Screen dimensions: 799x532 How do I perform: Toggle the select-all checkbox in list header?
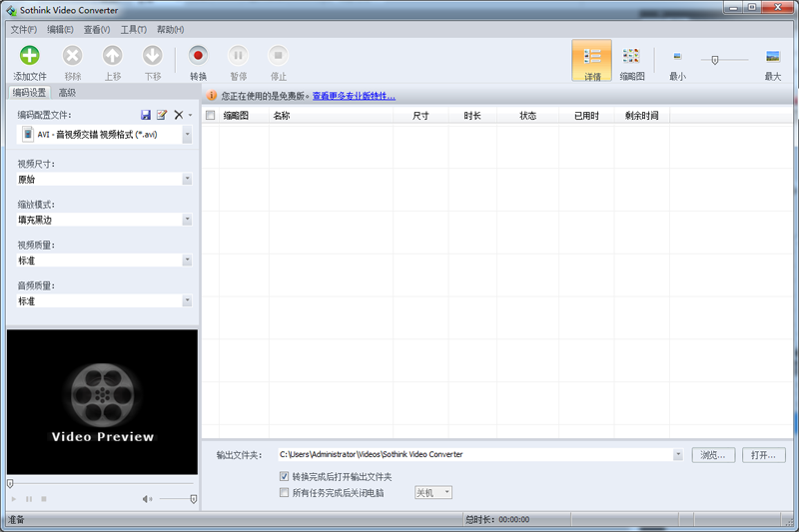[210, 116]
